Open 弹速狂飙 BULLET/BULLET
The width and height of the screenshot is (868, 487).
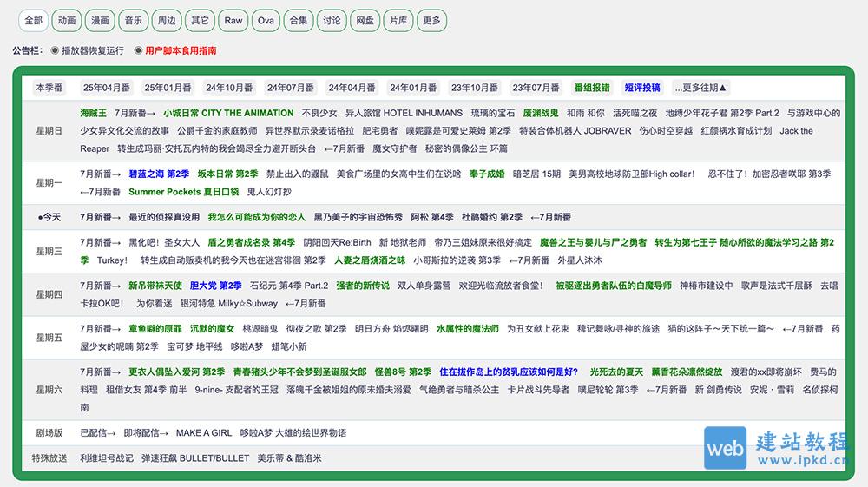(195, 458)
